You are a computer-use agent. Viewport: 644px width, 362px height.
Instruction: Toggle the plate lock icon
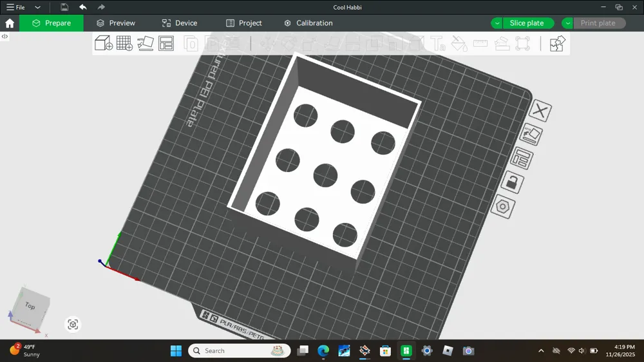(512, 182)
